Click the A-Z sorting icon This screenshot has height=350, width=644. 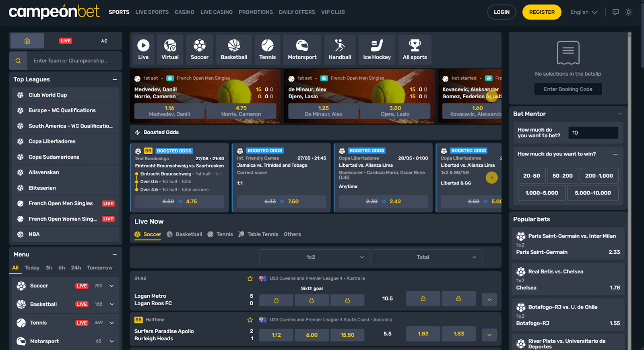104,41
